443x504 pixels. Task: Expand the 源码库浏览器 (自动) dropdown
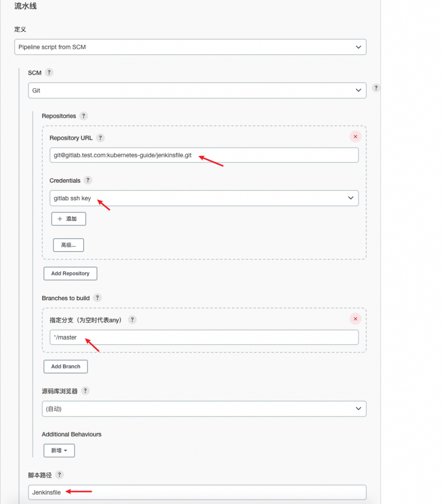click(204, 409)
